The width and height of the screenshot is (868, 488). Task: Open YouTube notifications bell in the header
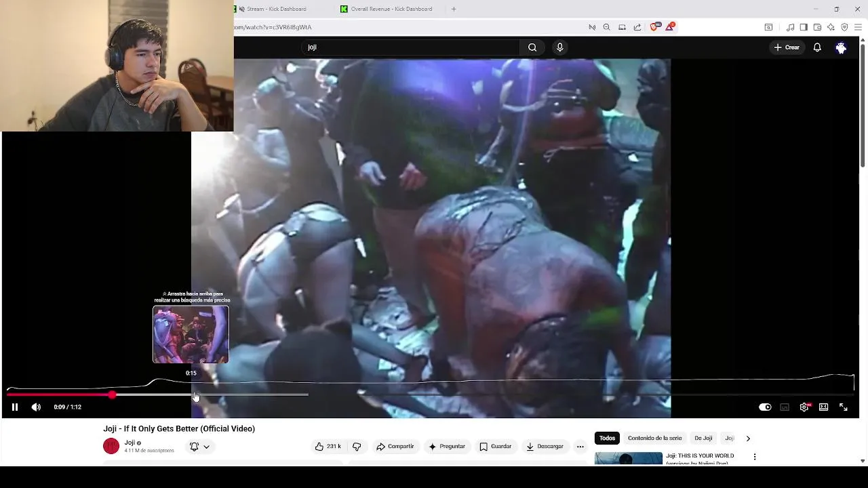point(817,47)
